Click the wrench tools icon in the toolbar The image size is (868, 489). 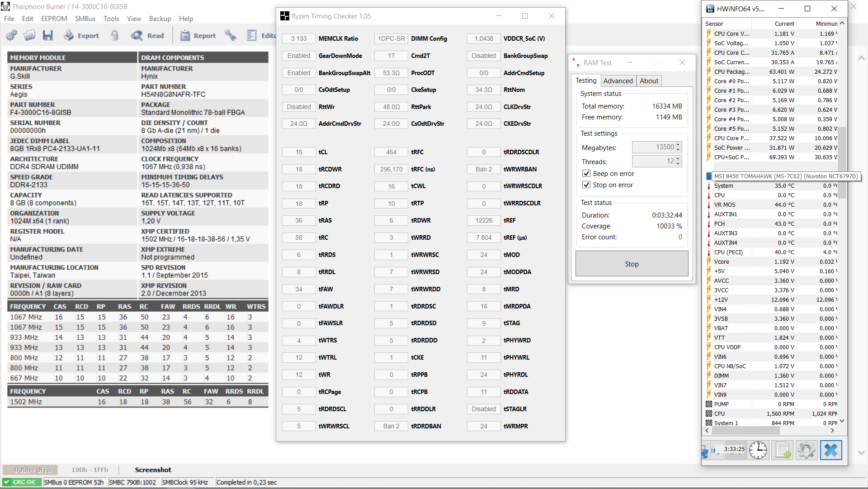[231, 35]
